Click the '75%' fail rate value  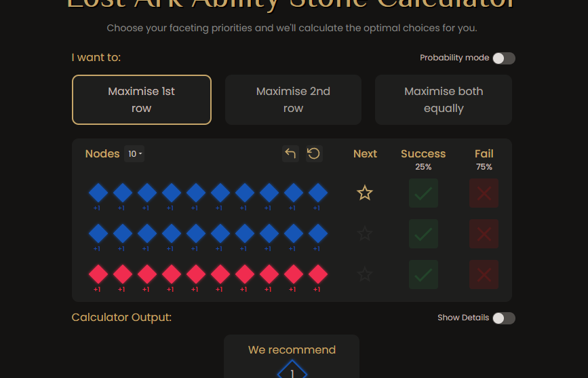pyautogui.click(x=484, y=167)
